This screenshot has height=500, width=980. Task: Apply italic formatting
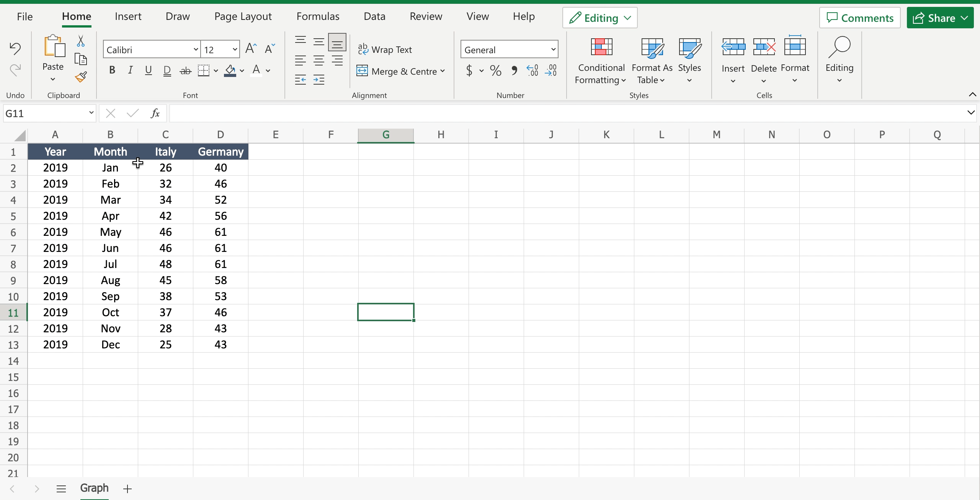pos(130,70)
